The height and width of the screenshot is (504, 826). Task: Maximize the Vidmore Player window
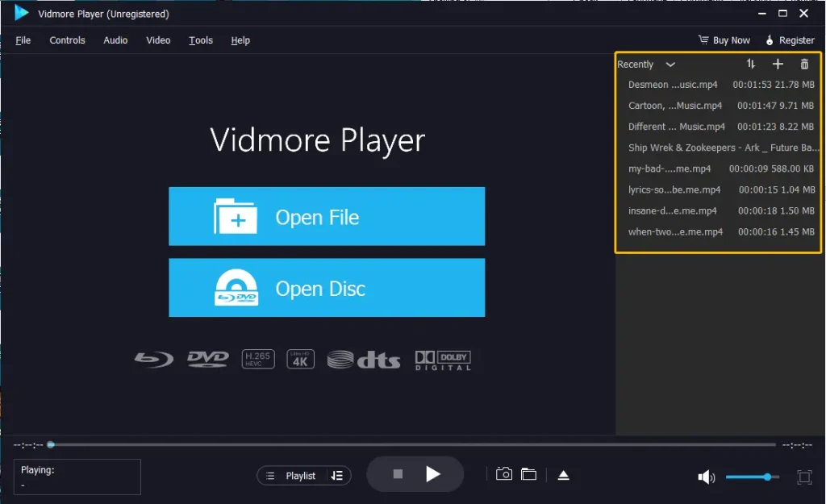(x=782, y=14)
